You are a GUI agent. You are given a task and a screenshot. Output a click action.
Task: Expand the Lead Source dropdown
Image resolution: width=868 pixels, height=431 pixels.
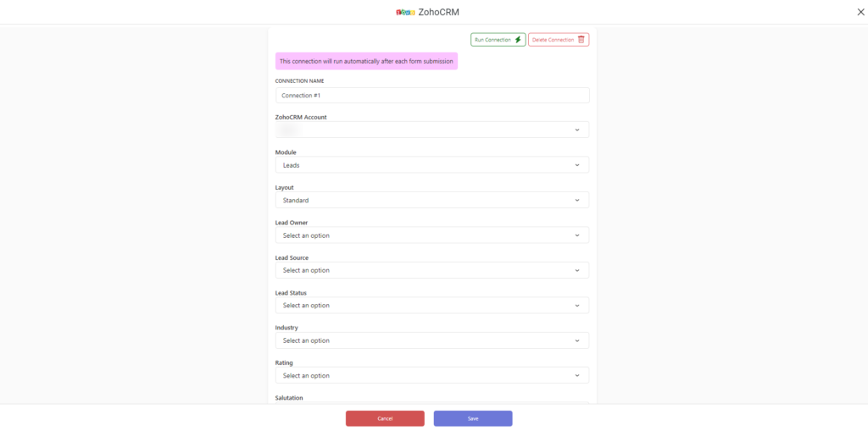(x=432, y=270)
